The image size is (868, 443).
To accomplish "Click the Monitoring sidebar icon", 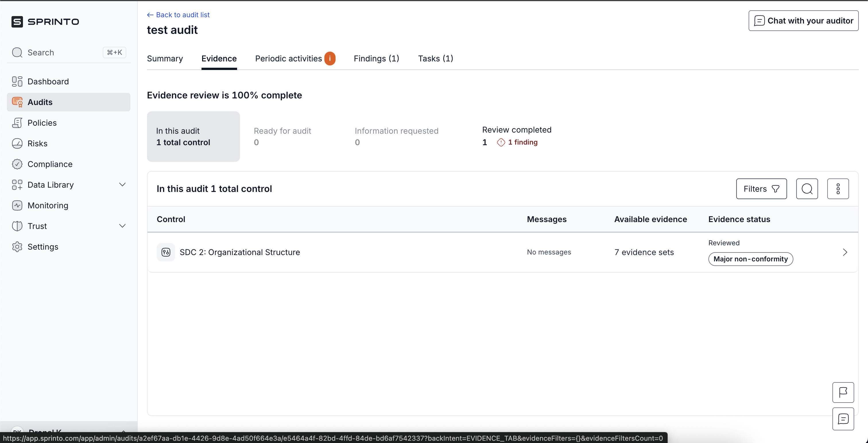I will click(17, 205).
